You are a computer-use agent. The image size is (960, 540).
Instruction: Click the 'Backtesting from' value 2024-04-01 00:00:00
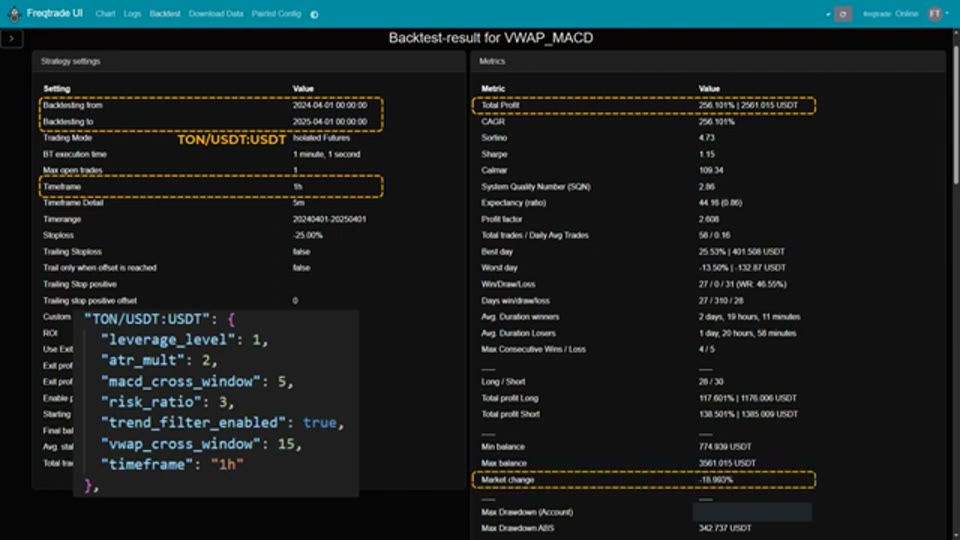[330, 105]
